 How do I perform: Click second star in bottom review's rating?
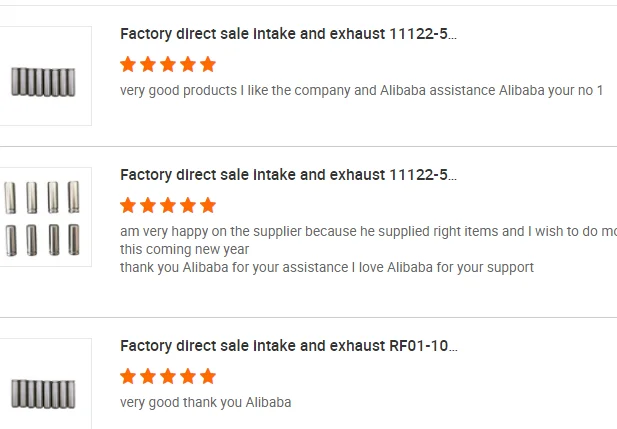click(148, 376)
